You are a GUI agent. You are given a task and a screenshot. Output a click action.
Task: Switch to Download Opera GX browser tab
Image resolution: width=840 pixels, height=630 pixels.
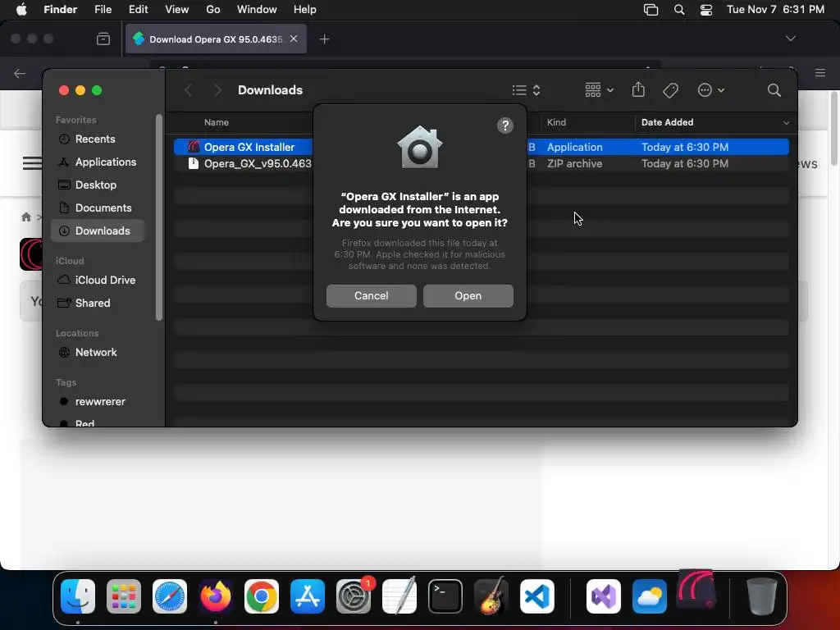tap(216, 39)
